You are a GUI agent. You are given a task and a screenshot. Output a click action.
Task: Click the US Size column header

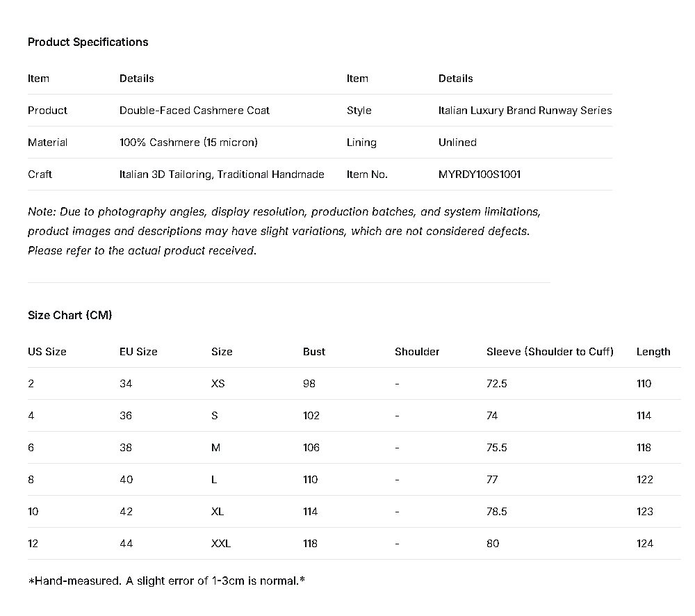point(47,352)
